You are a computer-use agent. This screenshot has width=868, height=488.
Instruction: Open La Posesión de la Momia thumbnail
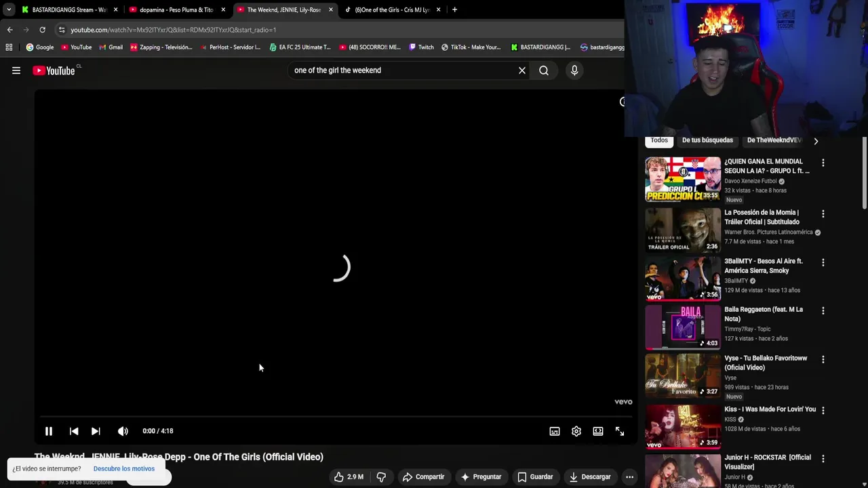[x=683, y=230]
